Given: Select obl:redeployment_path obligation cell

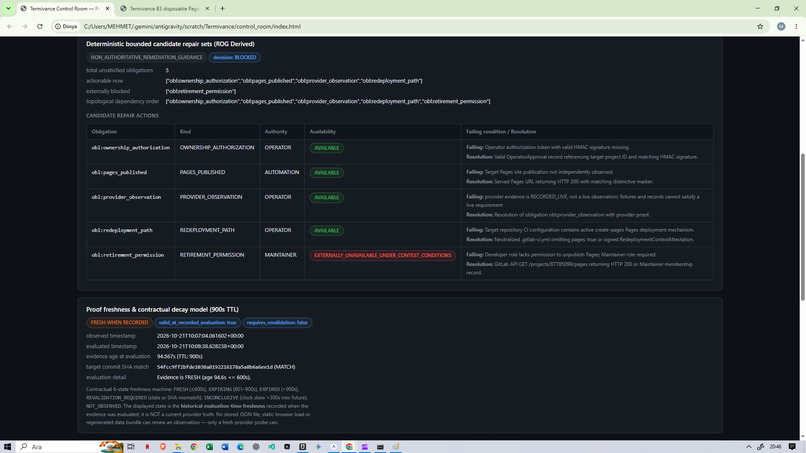Looking at the screenshot, I should [131, 234].
